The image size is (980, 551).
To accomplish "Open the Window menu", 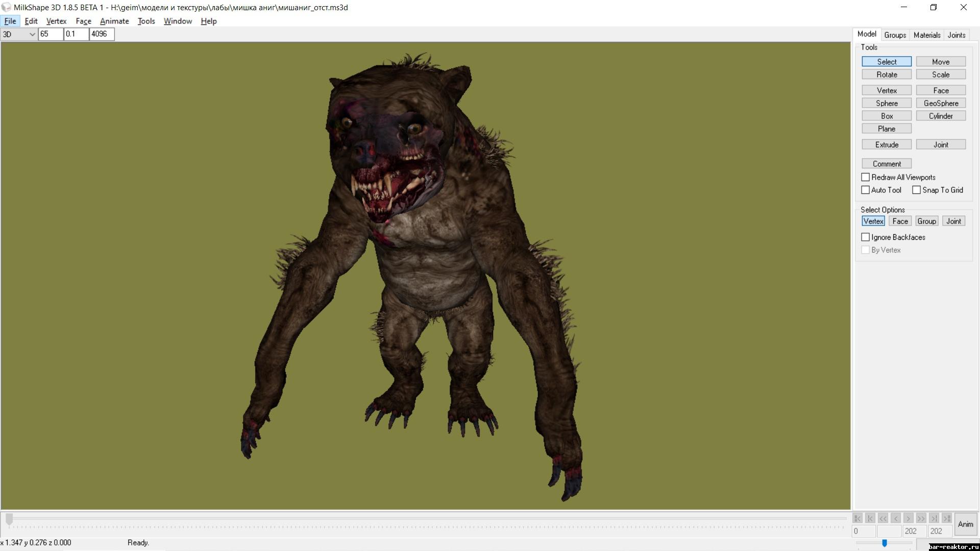I will tap(178, 21).
